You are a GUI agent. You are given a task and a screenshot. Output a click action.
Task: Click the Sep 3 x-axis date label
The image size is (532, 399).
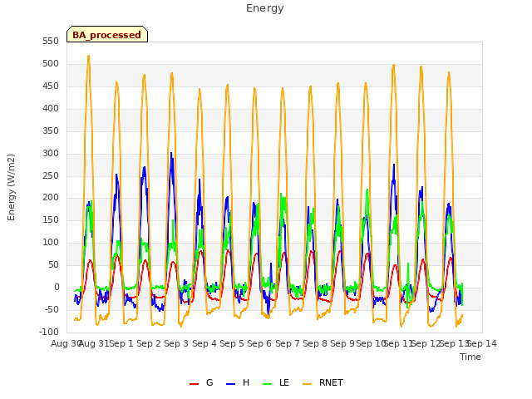[x=176, y=343]
